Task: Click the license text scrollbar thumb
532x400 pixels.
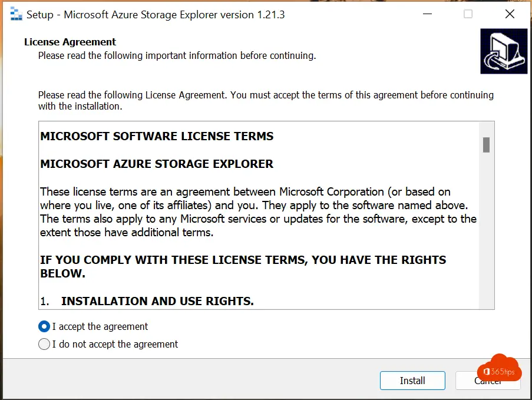Action: click(486, 145)
